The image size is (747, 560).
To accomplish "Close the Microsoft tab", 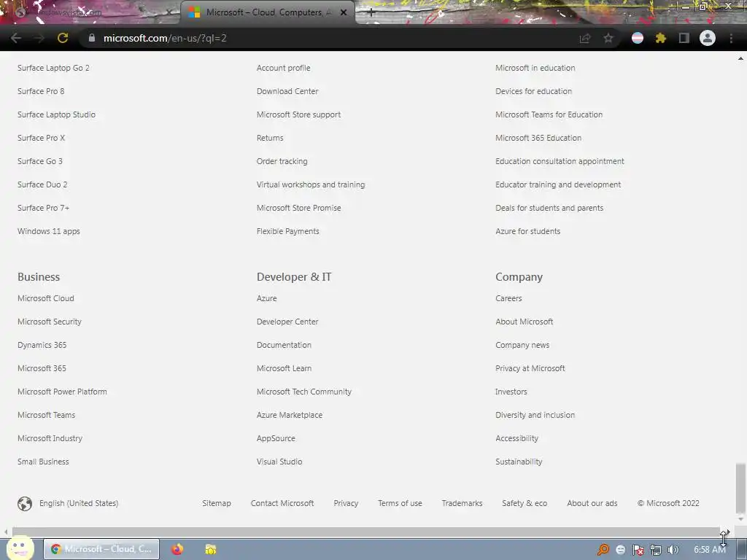I will point(344,12).
